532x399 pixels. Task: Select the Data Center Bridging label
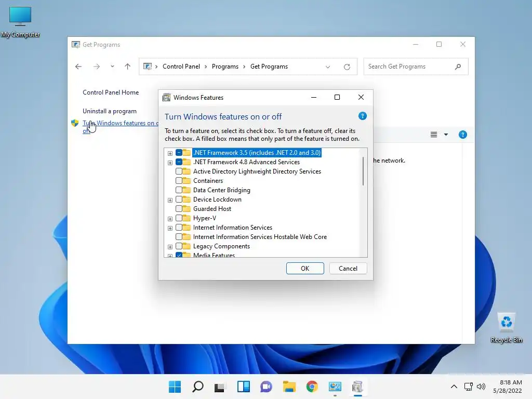(221, 190)
